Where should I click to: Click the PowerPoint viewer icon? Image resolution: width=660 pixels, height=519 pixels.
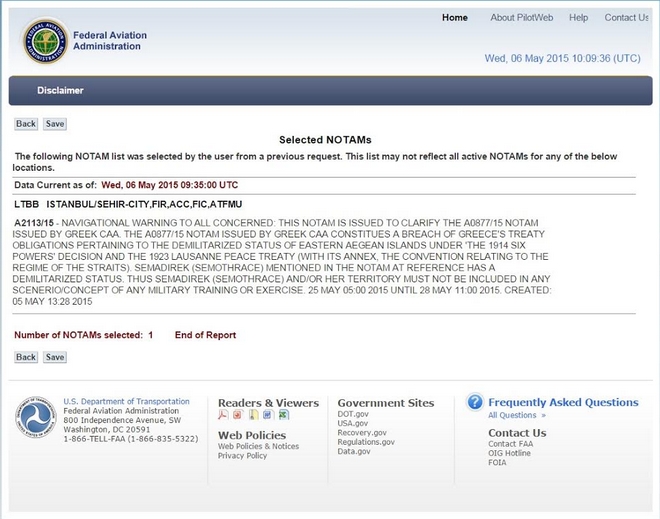point(238,415)
